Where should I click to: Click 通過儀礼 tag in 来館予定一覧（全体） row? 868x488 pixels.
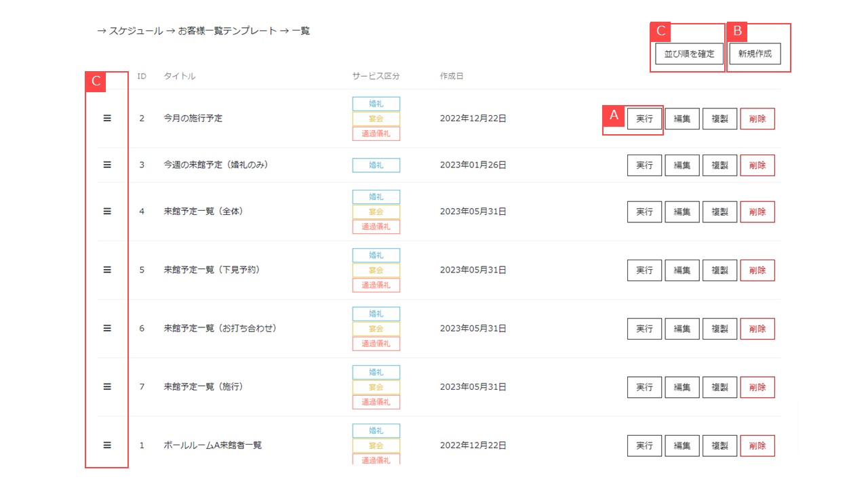pyautogui.click(x=376, y=226)
